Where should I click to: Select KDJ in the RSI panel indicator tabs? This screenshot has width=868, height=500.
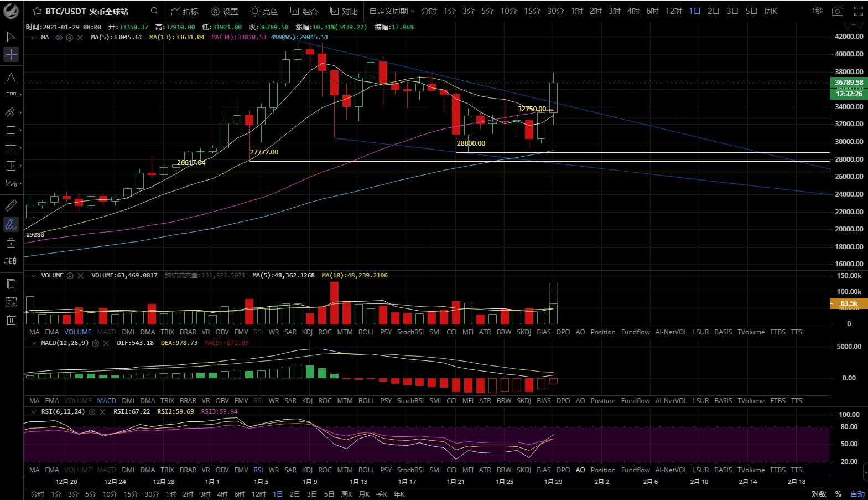(307, 470)
